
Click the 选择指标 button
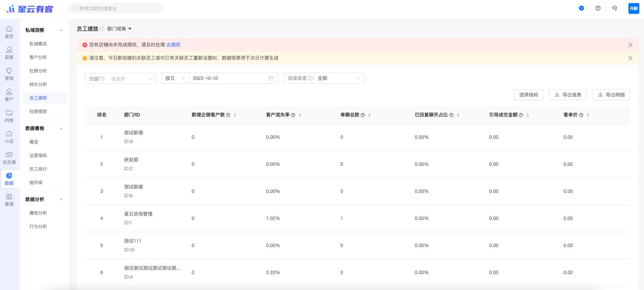[x=529, y=95]
